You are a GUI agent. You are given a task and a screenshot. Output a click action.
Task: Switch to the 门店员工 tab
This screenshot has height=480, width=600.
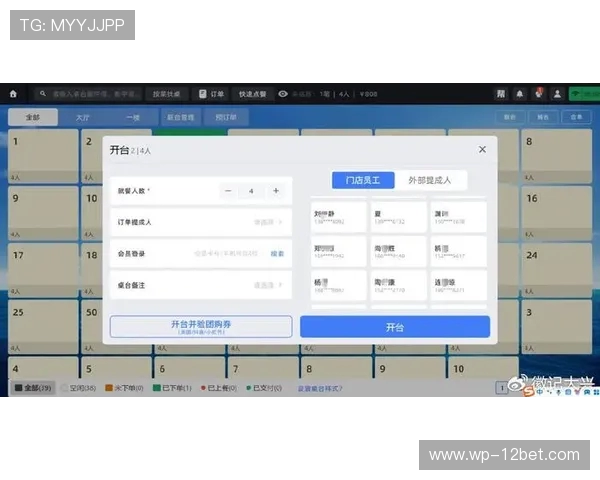click(x=363, y=180)
